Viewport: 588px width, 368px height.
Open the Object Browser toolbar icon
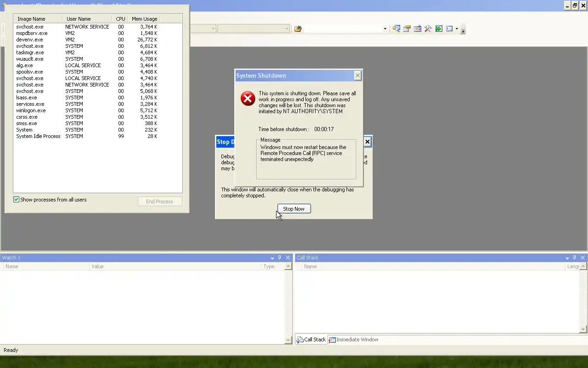(418, 29)
